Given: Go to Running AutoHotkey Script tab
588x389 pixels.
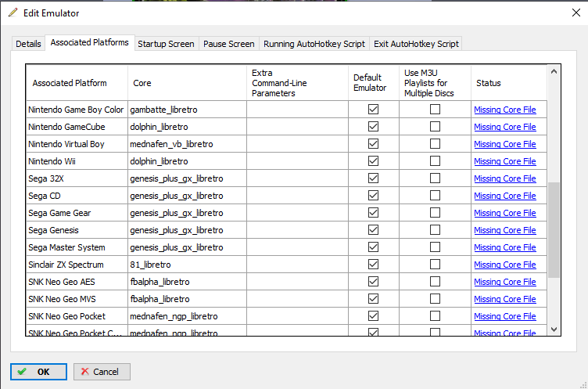Looking at the screenshot, I should pyautogui.click(x=314, y=44).
